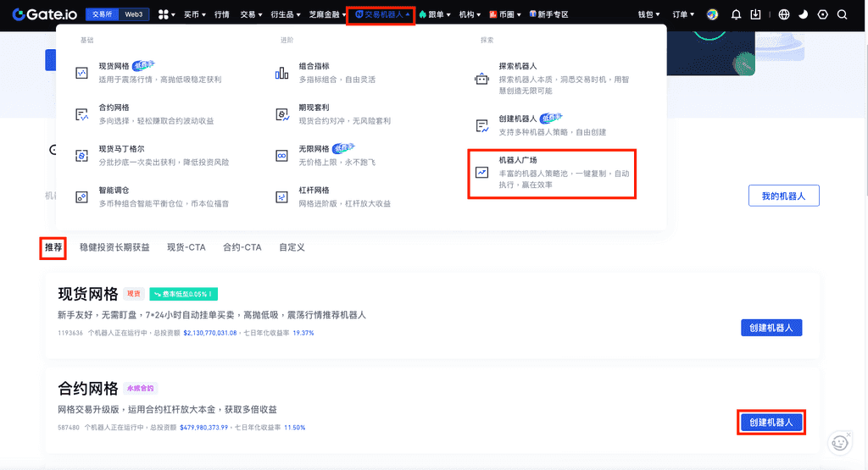Select the 合约-CTA tab
Screen dimensions: 868x470
[x=242, y=247]
